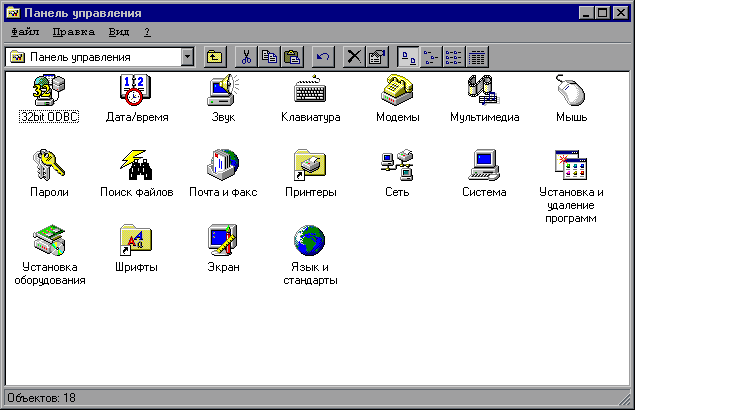This screenshot has height=416, width=731.
Task: Maximize the Панель управления window
Action: click(602, 13)
